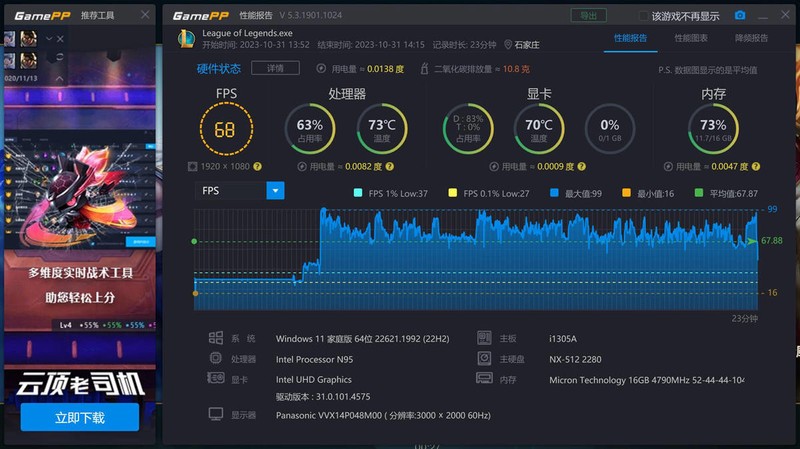Select the motherboard i1305A text
Image resolution: width=800 pixels, height=449 pixels.
563,338
